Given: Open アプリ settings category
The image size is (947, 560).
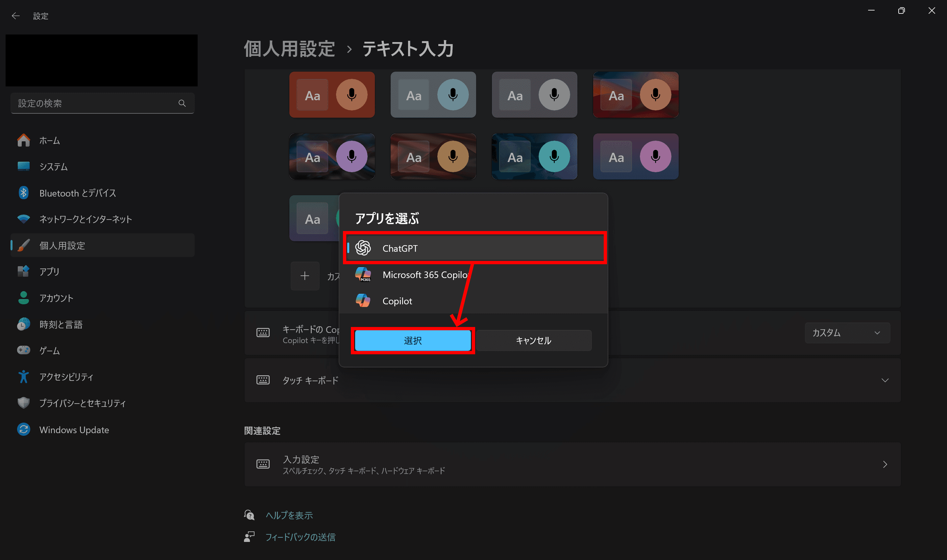Looking at the screenshot, I should coord(102,271).
